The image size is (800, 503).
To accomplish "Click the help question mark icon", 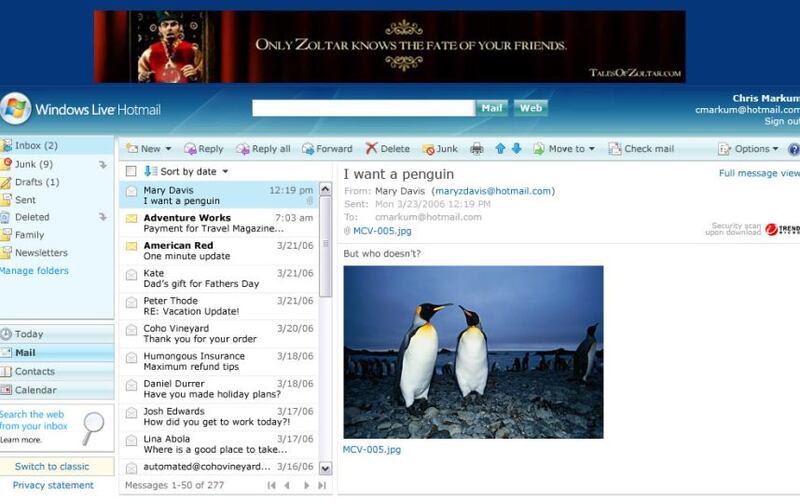I will pyautogui.click(x=794, y=149).
